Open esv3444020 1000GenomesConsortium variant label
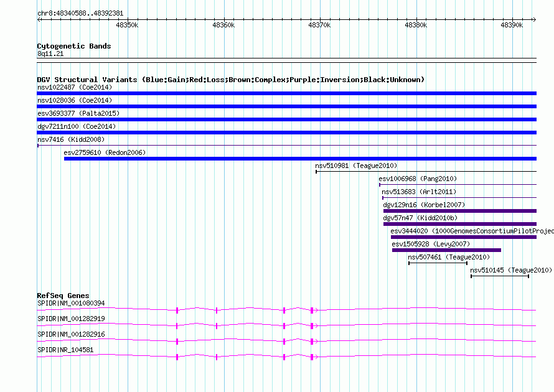The height and width of the screenshot is (392, 554). click(x=472, y=231)
